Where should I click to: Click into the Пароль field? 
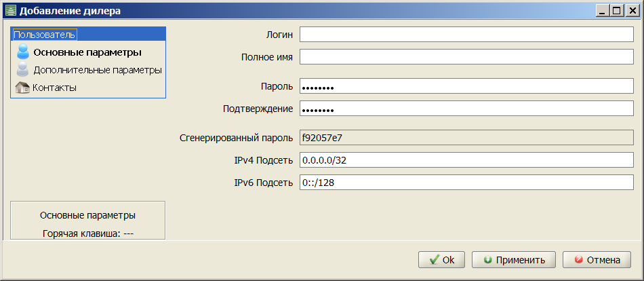point(466,86)
